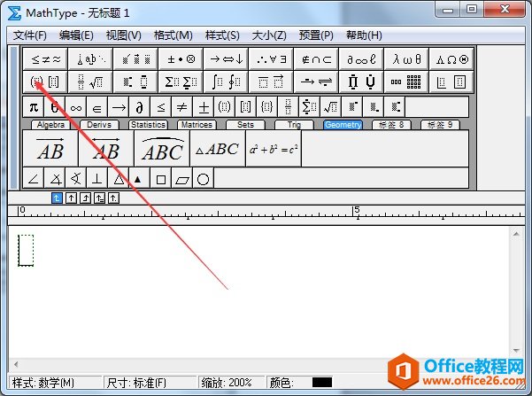The width and height of the screenshot is (532, 396).
Task: Open the 编辑(E) menu
Action: [x=76, y=35]
